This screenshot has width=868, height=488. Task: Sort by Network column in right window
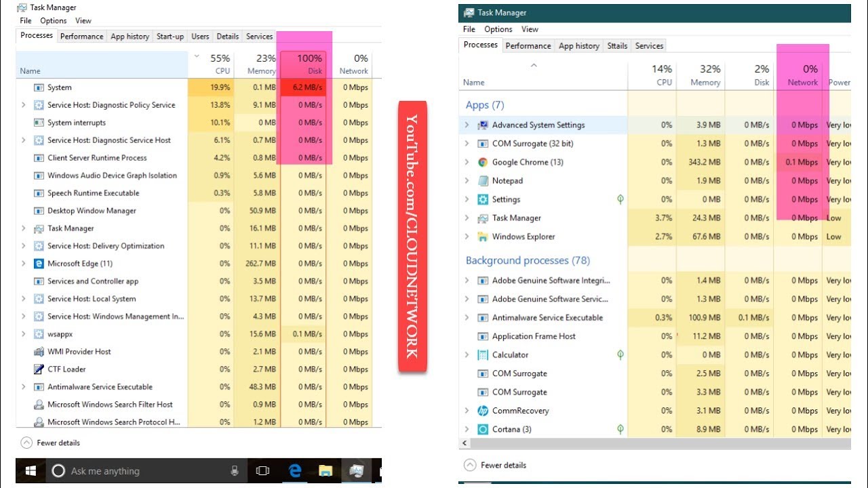797,75
